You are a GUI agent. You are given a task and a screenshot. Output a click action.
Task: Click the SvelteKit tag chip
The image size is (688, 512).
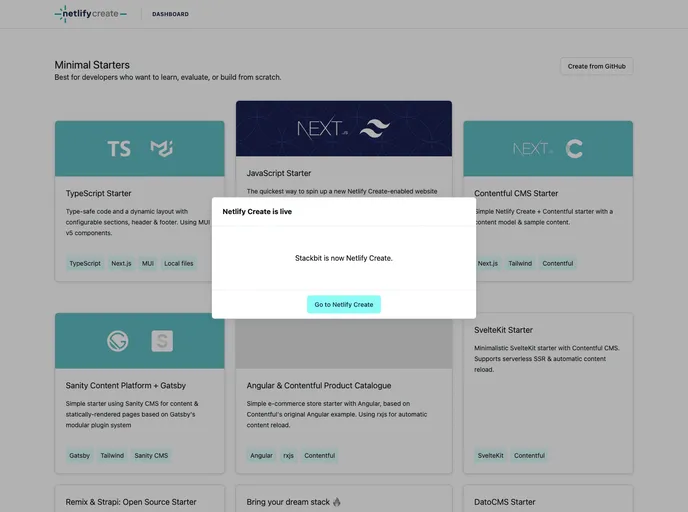point(491,455)
